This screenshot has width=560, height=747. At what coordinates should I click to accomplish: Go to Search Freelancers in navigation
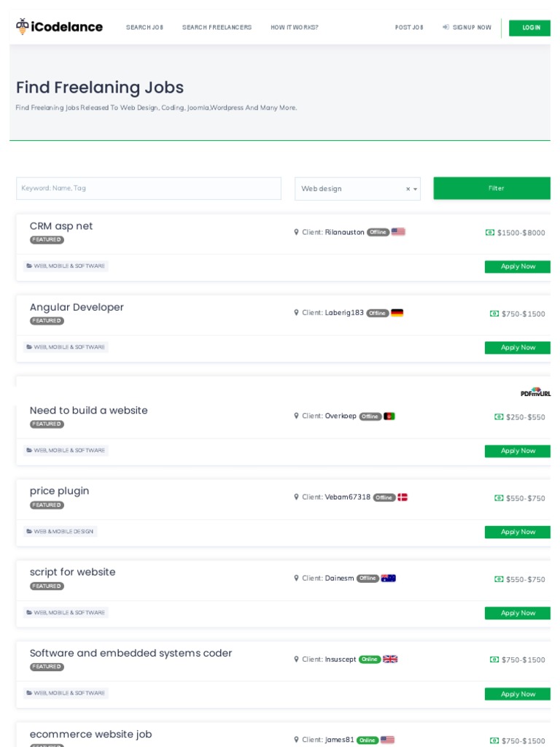(x=217, y=28)
